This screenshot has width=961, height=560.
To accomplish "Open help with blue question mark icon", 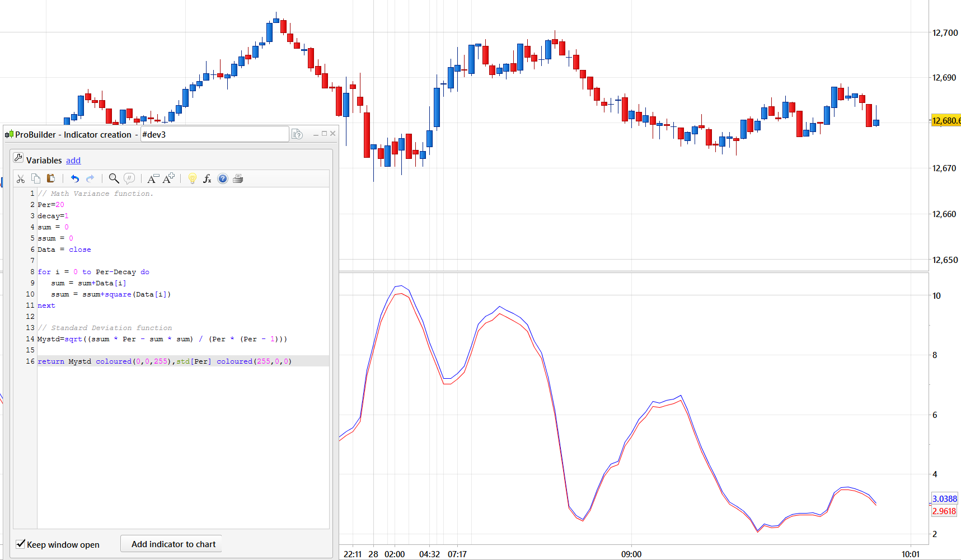I will (x=223, y=178).
